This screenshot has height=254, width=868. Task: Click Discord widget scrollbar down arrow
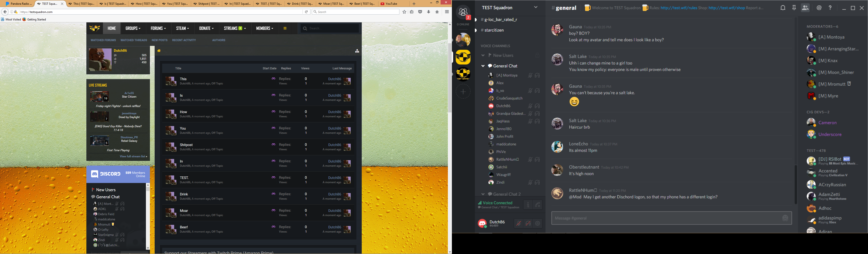pos(148,248)
